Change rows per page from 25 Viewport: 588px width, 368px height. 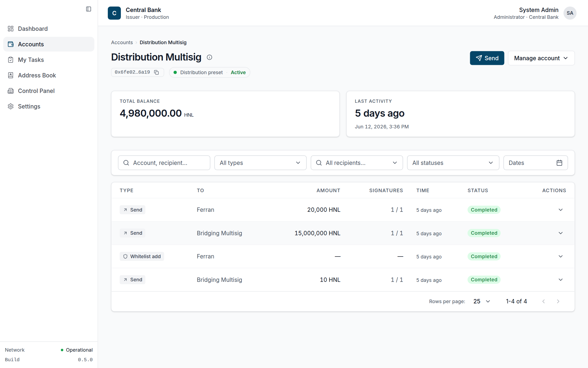click(x=482, y=301)
